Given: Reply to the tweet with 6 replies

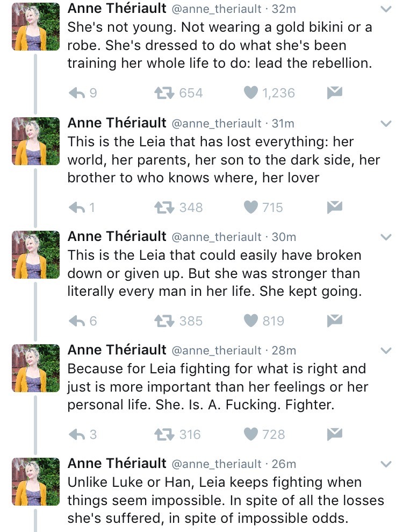Looking at the screenshot, I should pyautogui.click(x=77, y=321).
